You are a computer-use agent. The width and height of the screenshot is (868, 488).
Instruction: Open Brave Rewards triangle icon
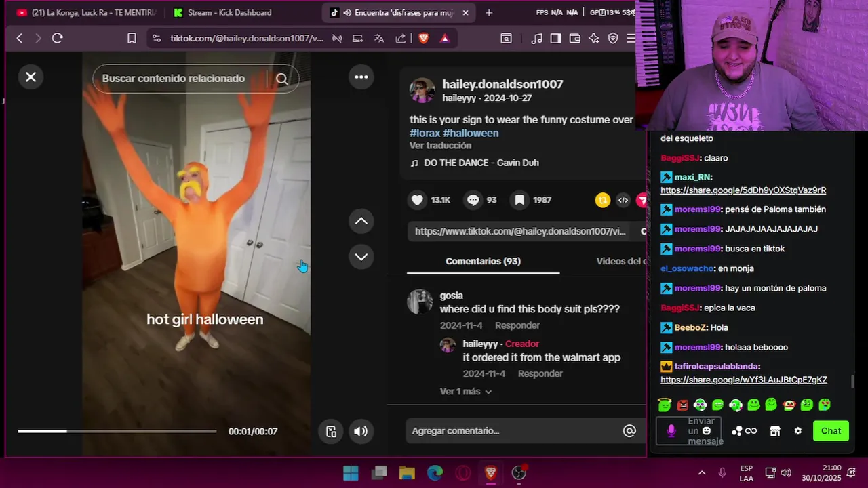(445, 39)
